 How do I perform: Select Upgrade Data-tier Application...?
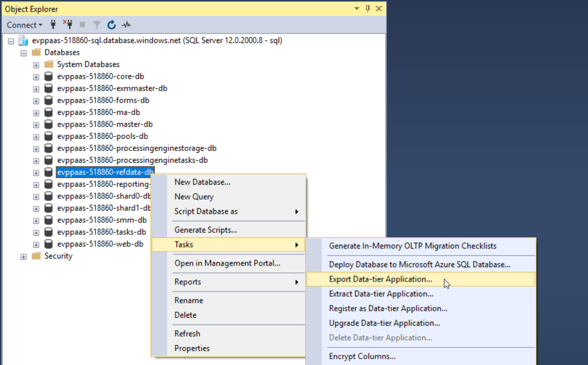(x=421, y=323)
